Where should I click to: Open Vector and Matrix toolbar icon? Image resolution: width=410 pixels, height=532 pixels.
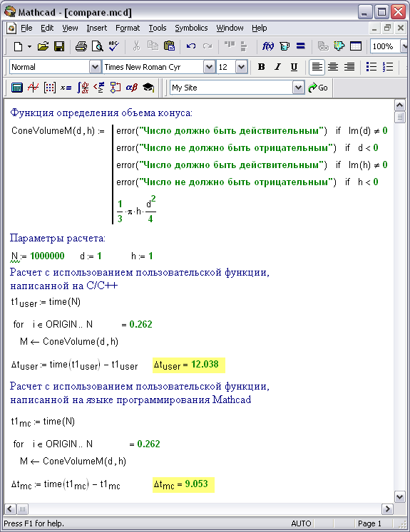tap(50, 88)
